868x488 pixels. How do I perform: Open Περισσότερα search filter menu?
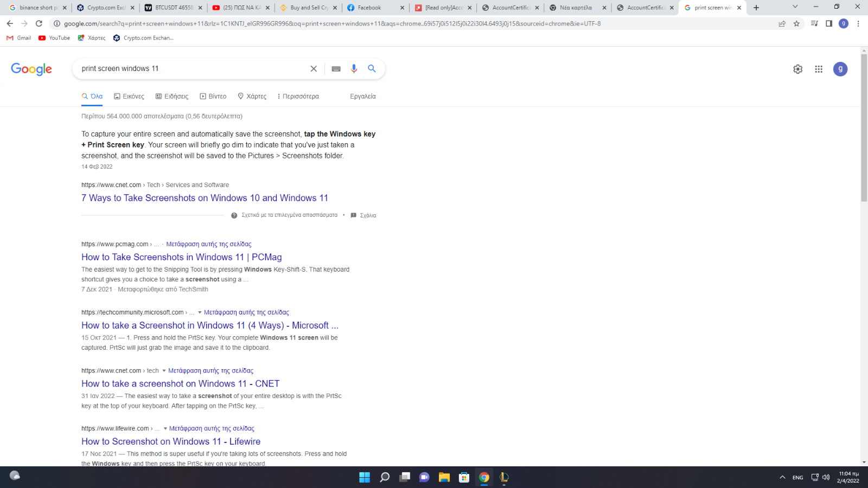point(298,96)
